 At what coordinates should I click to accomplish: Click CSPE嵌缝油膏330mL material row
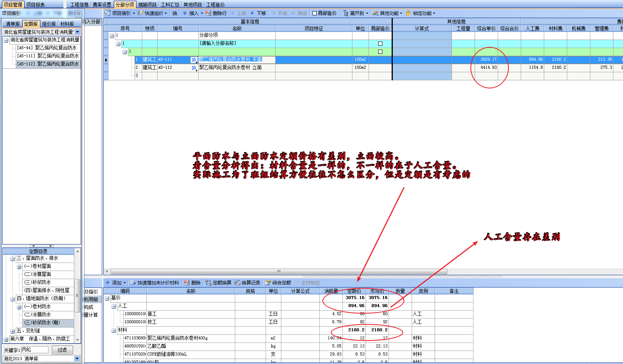pos(288,354)
